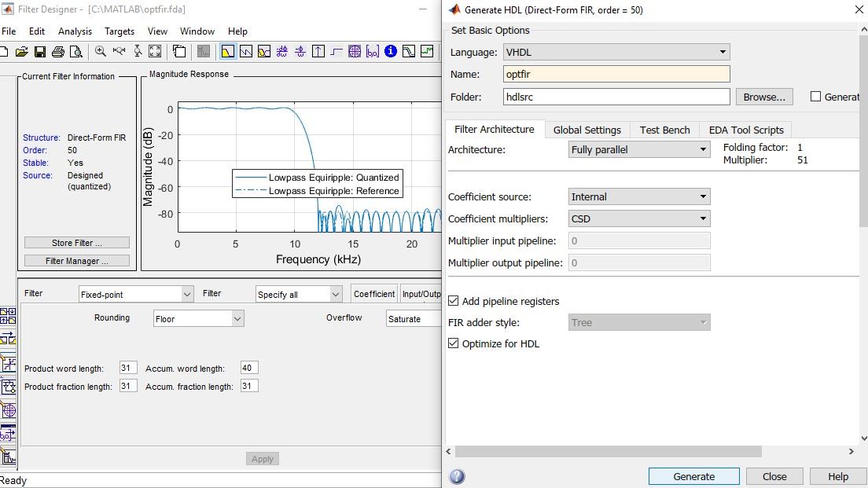Open the Language VHDL dropdown
This screenshot has width=868, height=488.
616,53
